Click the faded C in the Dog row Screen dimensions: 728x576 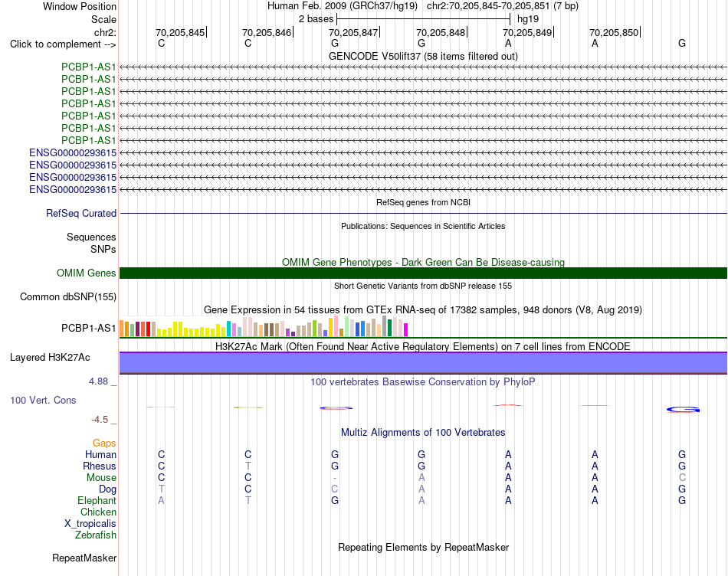pyautogui.click(x=335, y=489)
